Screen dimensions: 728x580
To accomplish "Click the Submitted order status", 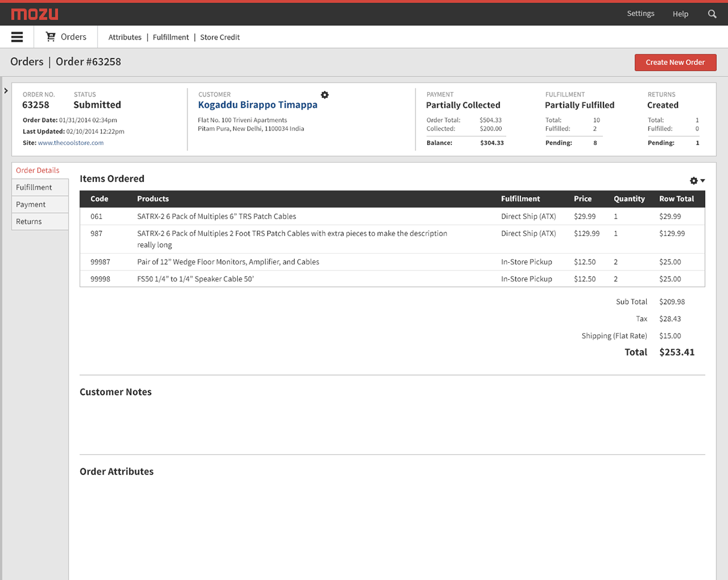I will coord(97,104).
